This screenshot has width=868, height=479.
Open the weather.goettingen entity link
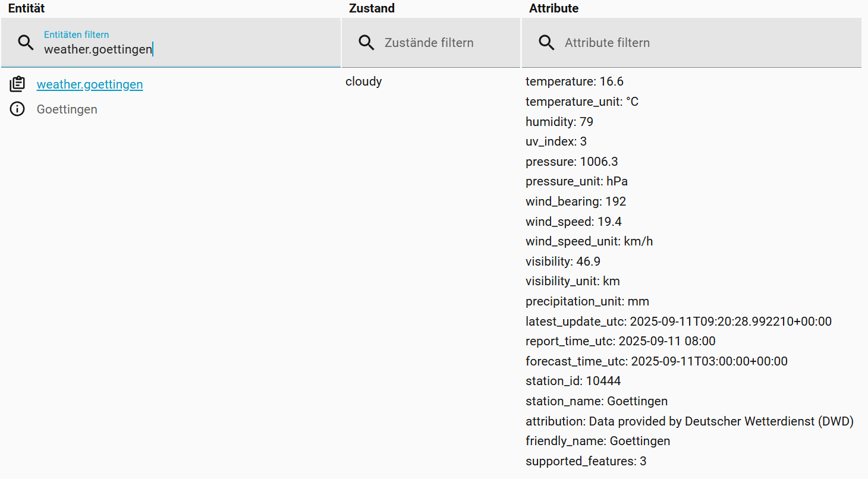tap(90, 84)
